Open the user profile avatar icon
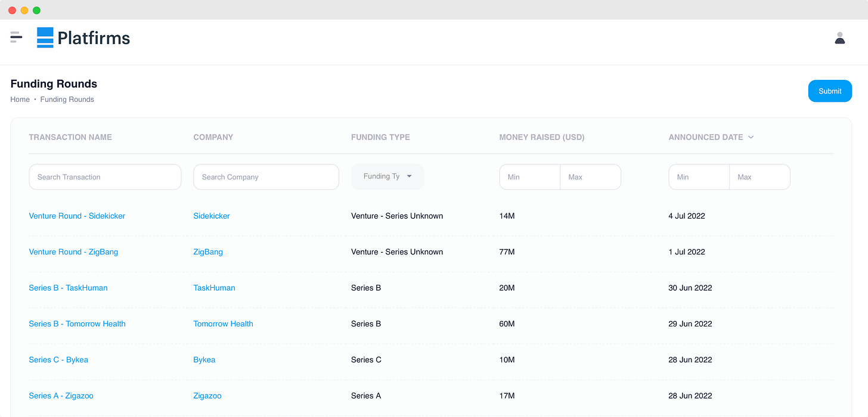This screenshot has height=417, width=868. 840,38
